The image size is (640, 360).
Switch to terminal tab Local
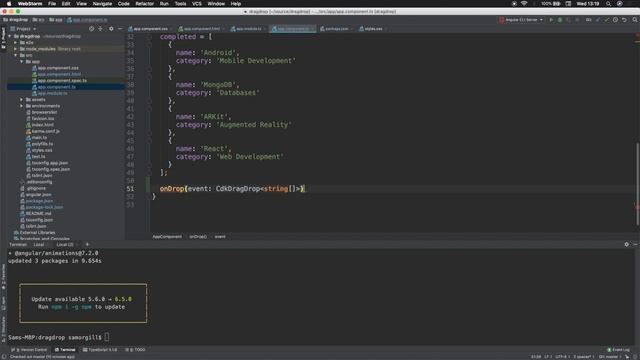[39, 244]
